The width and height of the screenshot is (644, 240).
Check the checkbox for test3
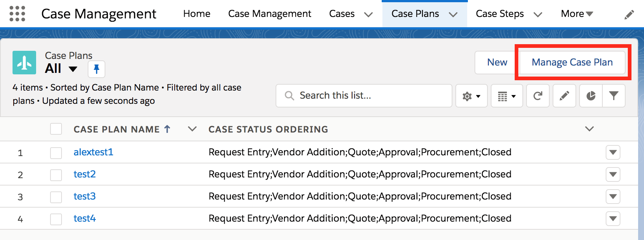(x=56, y=197)
